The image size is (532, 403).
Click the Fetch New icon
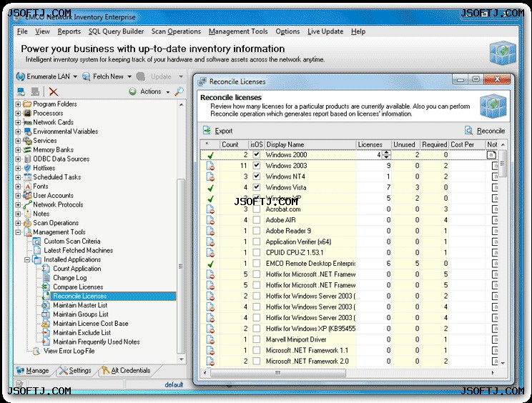(x=87, y=76)
